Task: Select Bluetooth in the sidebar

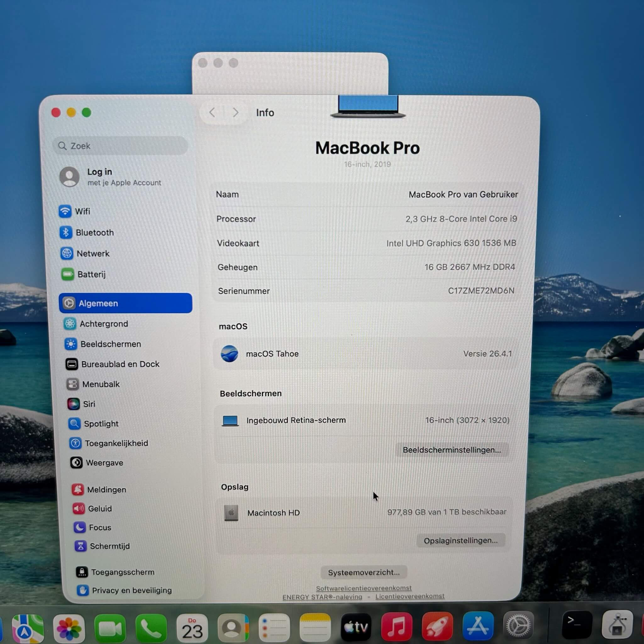Action: click(x=94, y=232)
